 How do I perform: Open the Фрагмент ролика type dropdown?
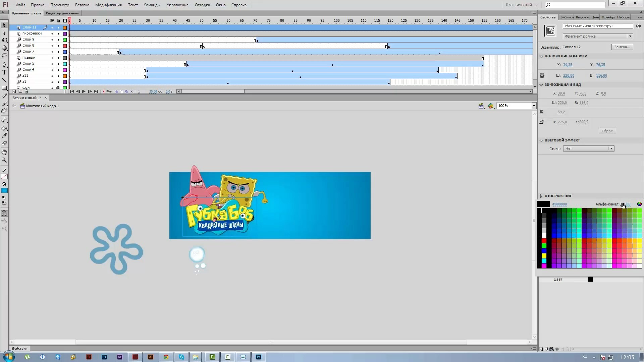click(598, 36)
